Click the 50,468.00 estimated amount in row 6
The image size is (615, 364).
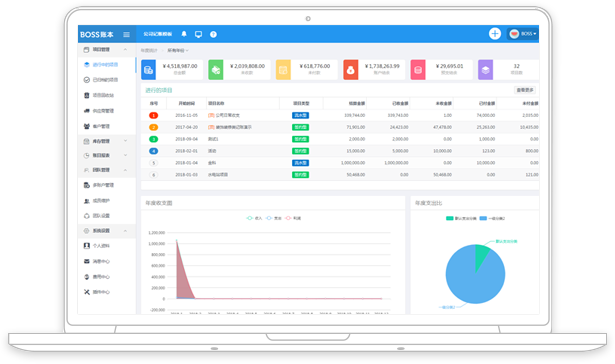tap(356, 175)
